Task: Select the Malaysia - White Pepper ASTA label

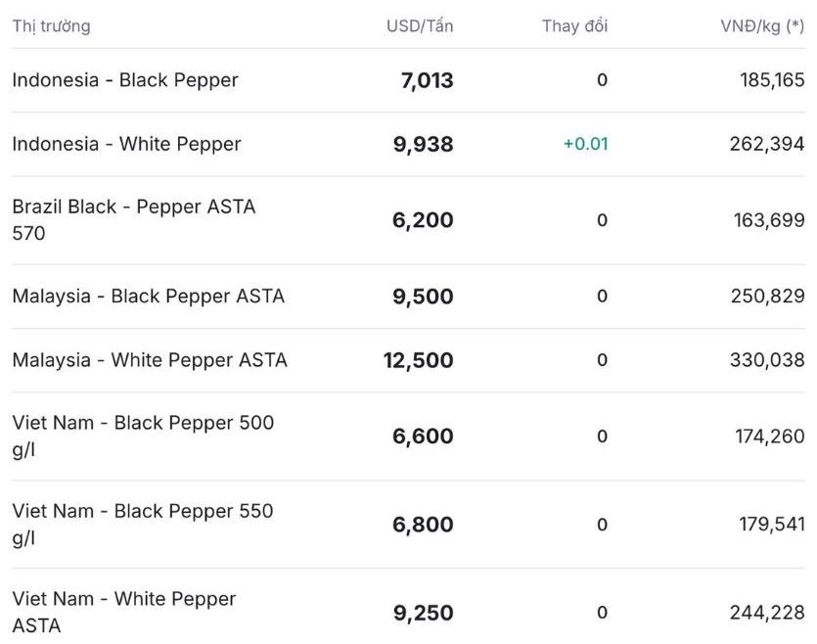Action: [x=150, y=360]
